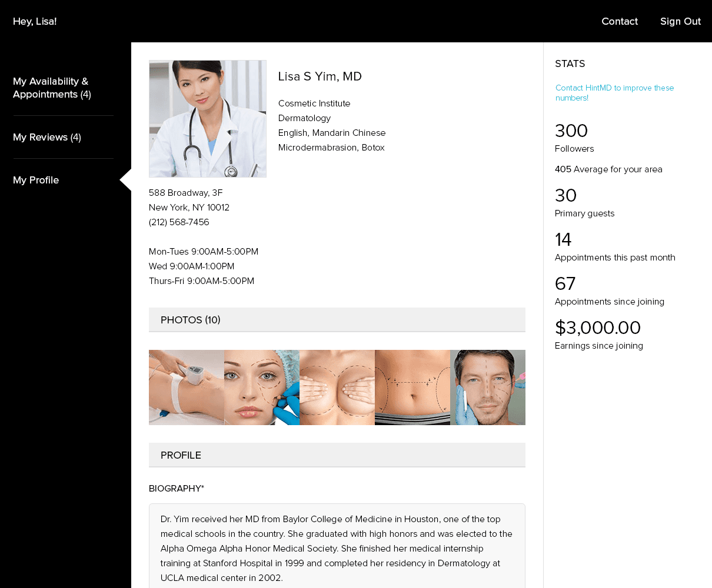The width and height of the screenshot is (712, 588).
Task: View My Reviews section
Action: click(x=46, y=137)
